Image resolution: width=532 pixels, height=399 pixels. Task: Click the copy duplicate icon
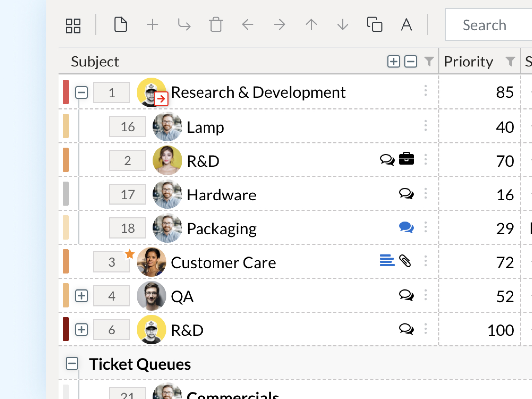pos(374,25)
